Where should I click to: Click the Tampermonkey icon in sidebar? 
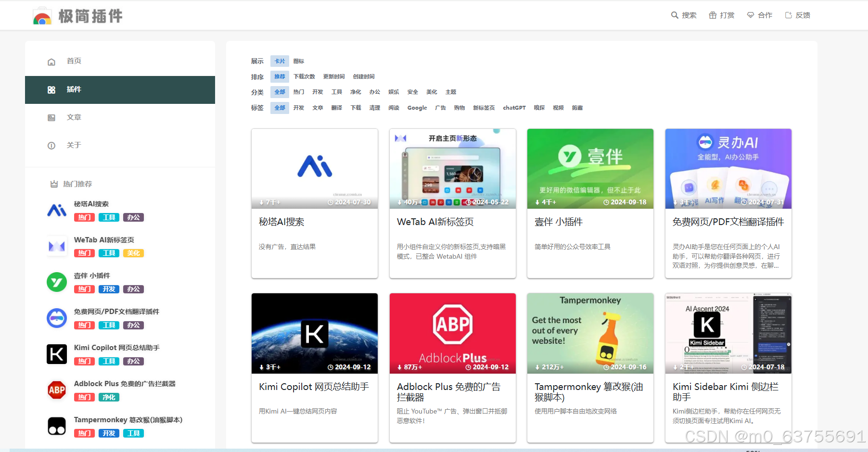pos(57,426)
